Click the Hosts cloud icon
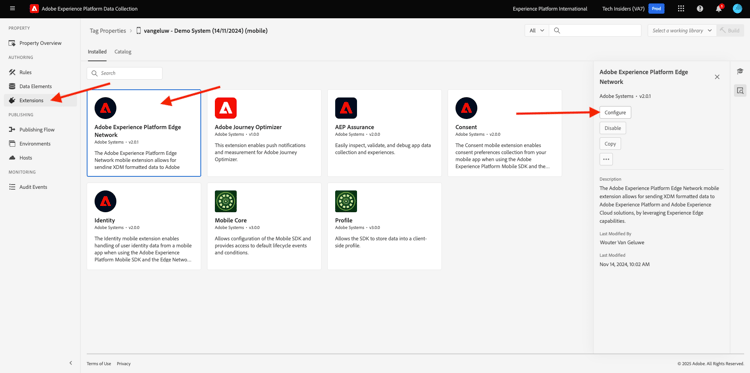 [x=12, y=157]
